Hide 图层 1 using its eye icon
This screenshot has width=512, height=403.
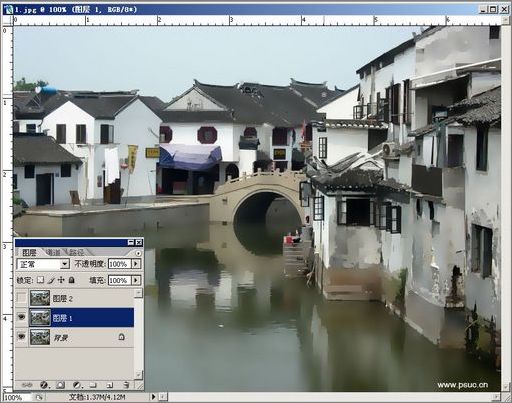pos(22,317)
